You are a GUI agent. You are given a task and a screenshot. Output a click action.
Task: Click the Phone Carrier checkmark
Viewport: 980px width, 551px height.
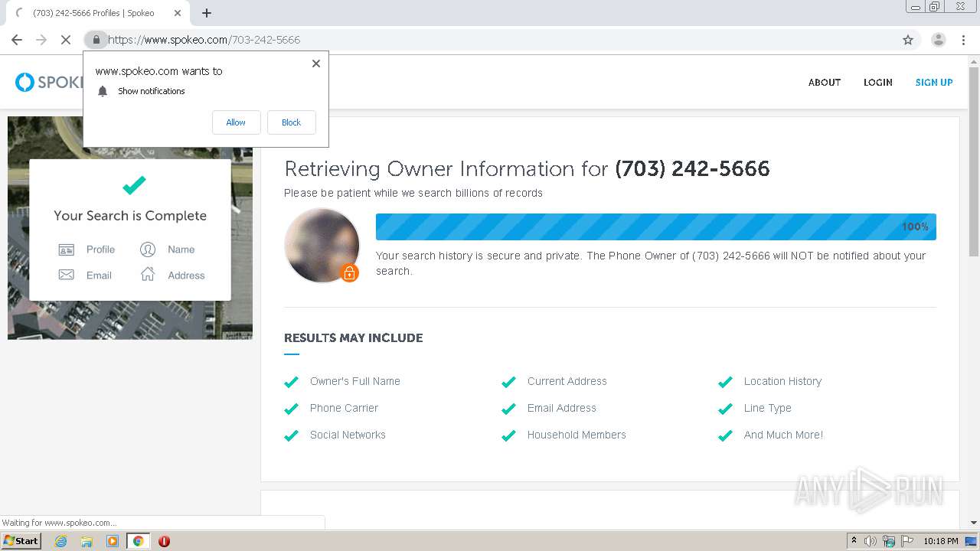pyautogui.click(x=291, y=409)
